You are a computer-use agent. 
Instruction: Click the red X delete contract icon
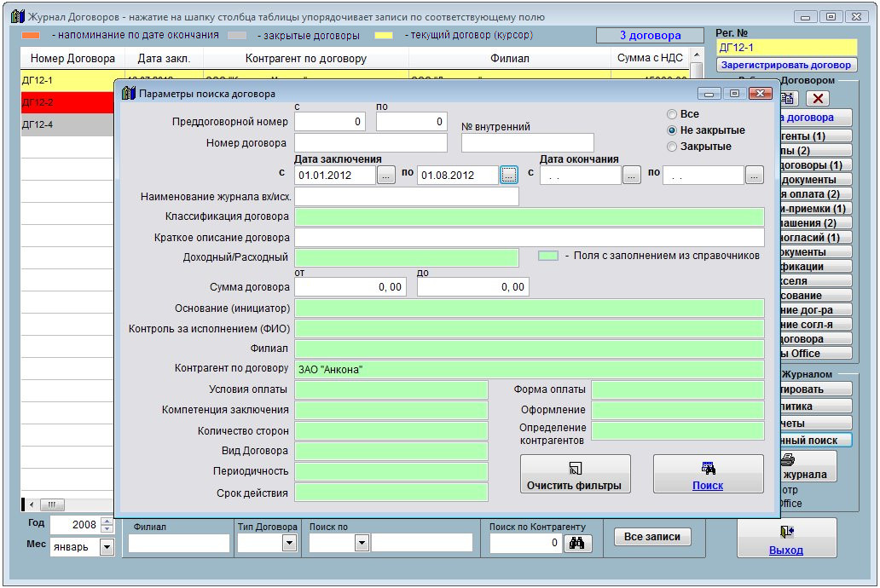[817, 99]
